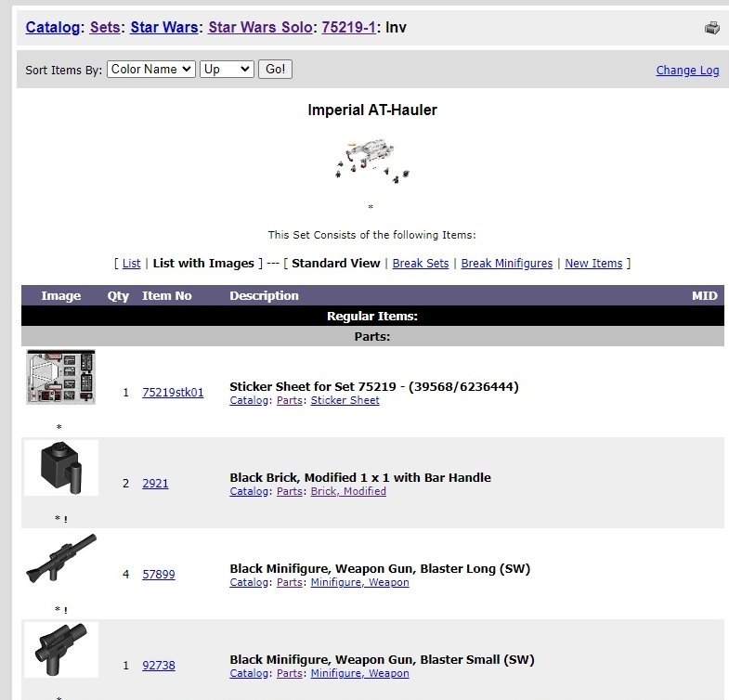Open item number 92738
Image resolution: width=729 pixels, height=700 pixels.
coord(158,666)
